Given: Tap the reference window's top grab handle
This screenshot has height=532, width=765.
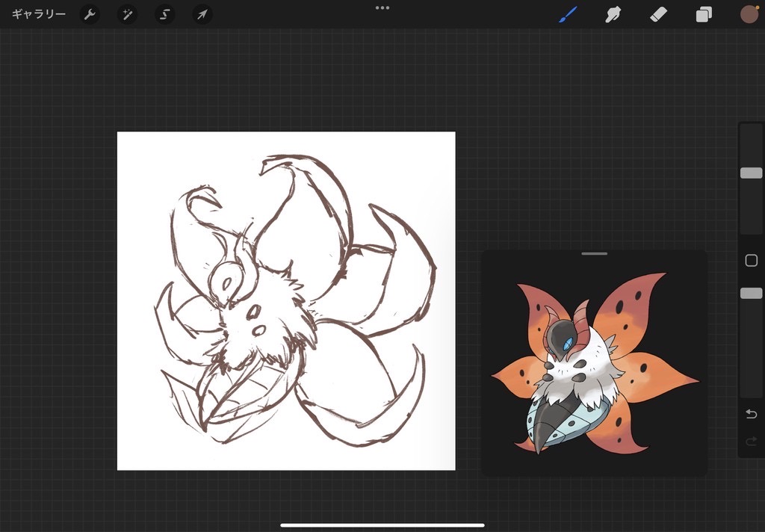Looking at the screenshot, I should [x=594, y=254].
